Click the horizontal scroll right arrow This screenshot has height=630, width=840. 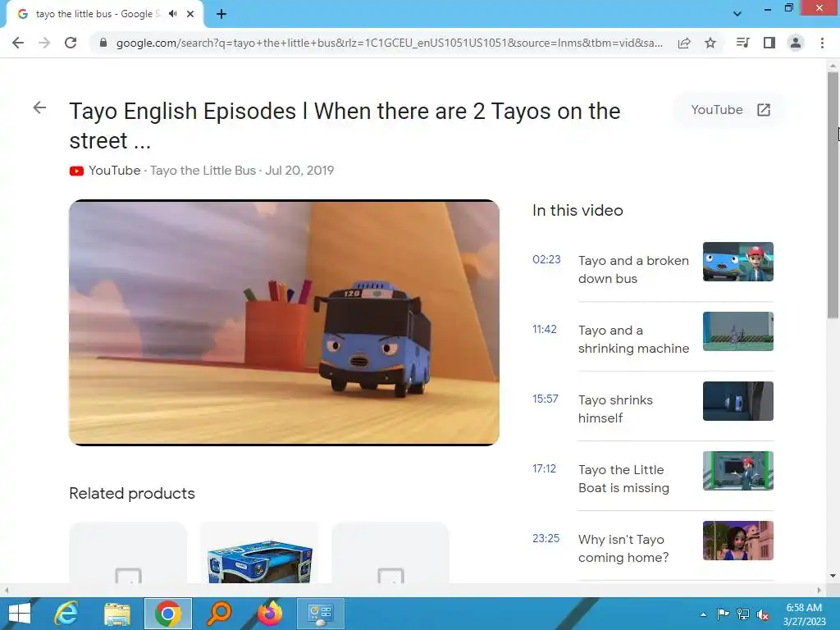point(819,590)
